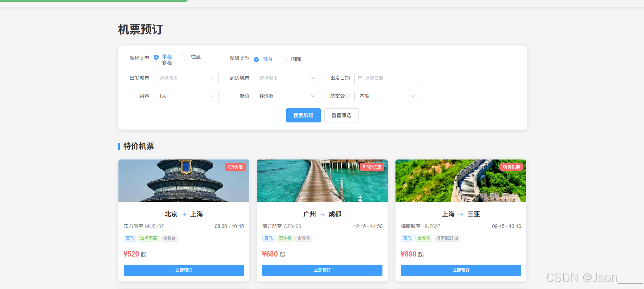Expand the 舱位 cabin class dropdown

[286, 96]
